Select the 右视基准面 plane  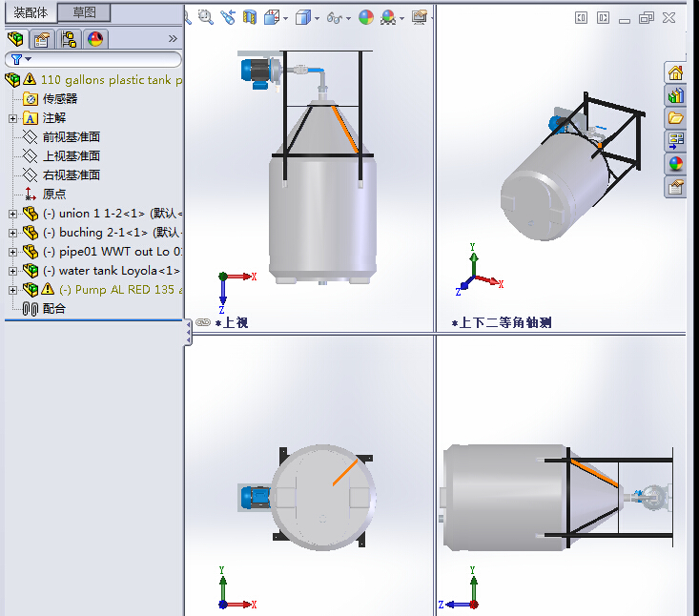(72, 175)
